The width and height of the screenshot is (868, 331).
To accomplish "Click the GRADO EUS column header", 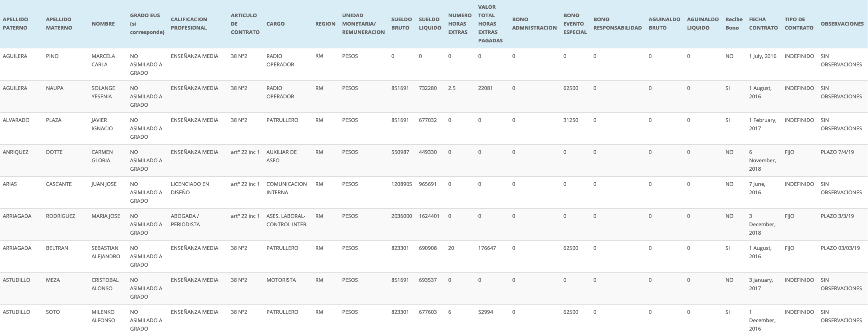I will (x=147, y=24).
